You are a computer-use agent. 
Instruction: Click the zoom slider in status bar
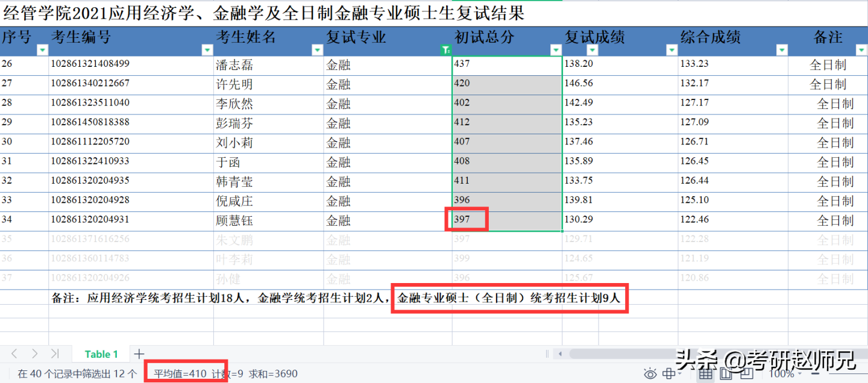pos(844,372)
